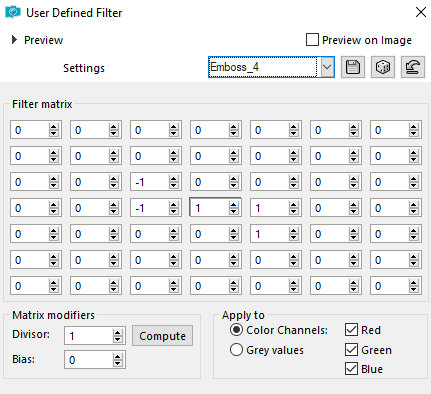
Task: Select the Color Channels radio button
Action: click(236, 330)
